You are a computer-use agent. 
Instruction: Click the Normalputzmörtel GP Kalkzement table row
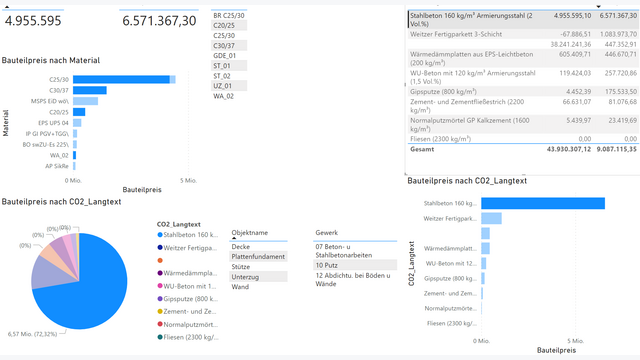[523, 124]
